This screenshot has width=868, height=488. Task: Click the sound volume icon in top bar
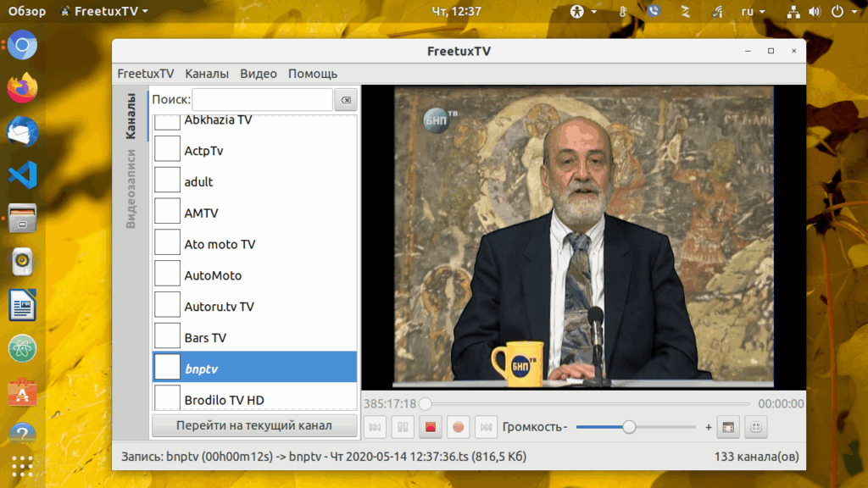pos(815,12)
